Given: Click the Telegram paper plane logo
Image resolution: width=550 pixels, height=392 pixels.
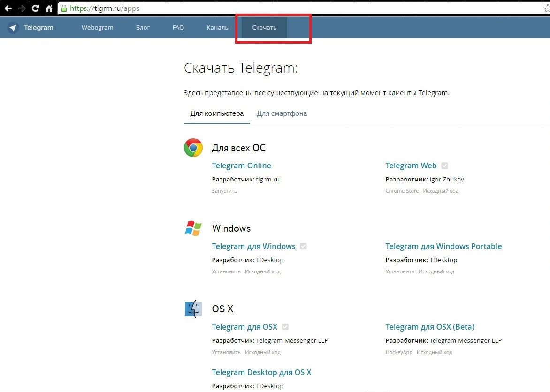Looking at the screenshot, I should [13, 27].
